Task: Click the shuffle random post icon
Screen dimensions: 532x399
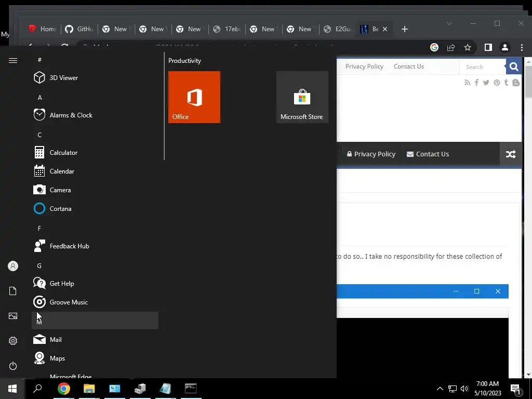Action: coord(511,154)
